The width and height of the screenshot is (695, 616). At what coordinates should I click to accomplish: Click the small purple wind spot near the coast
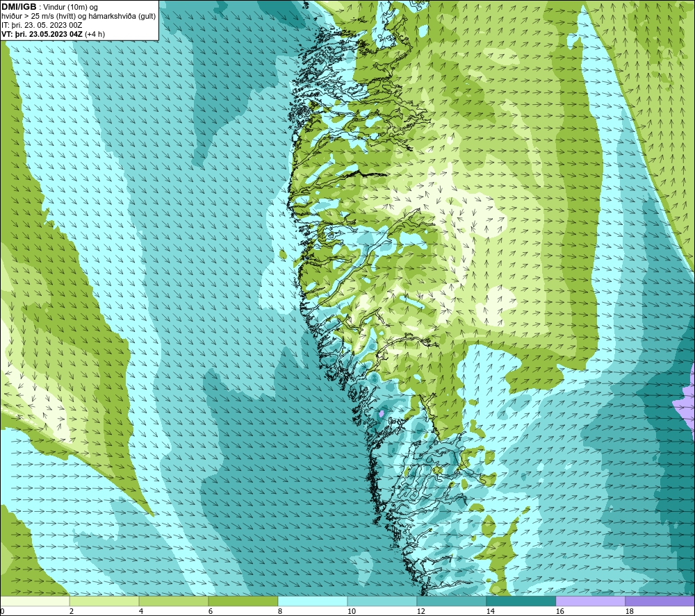[x=382, y=414]
